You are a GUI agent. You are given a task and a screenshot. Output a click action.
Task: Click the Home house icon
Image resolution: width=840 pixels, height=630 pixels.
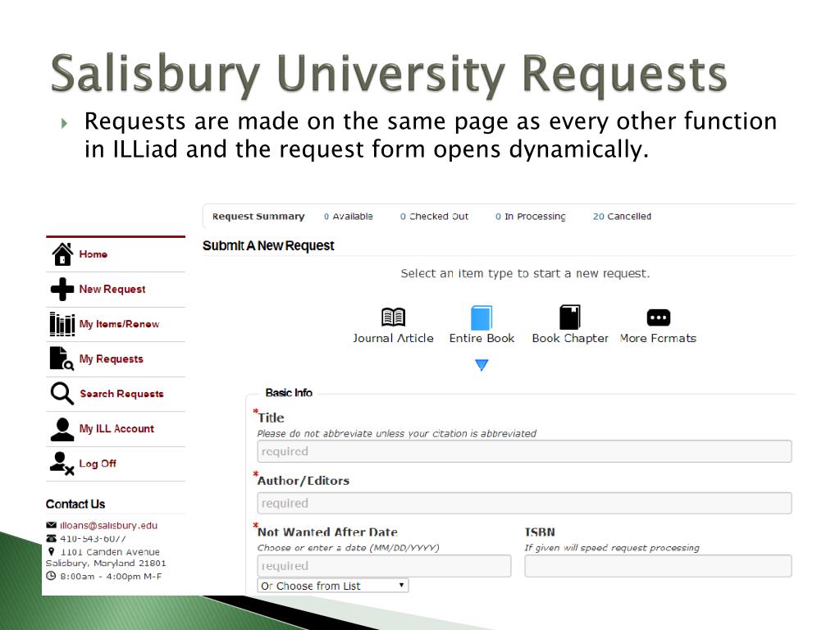click(62, 254)
